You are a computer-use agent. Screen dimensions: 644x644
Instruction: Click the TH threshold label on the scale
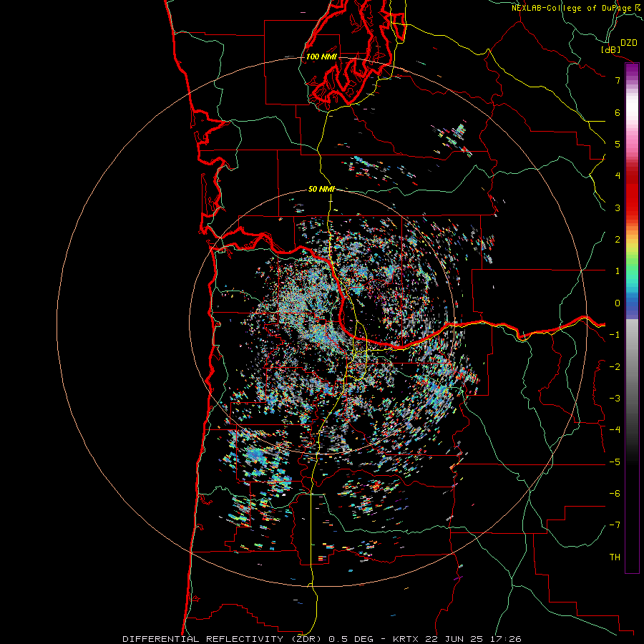(x=615, y=557)
